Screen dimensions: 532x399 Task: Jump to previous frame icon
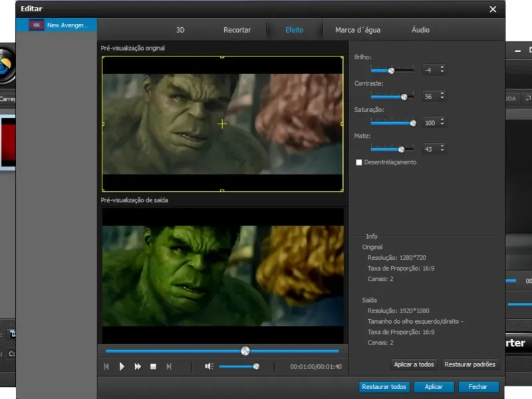coord(106,366)
